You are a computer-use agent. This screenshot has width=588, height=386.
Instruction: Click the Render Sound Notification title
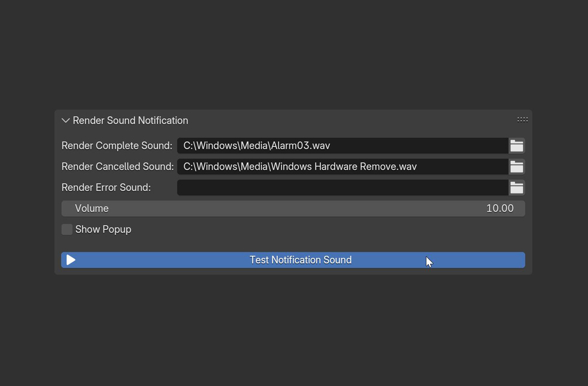pos(130,120)
